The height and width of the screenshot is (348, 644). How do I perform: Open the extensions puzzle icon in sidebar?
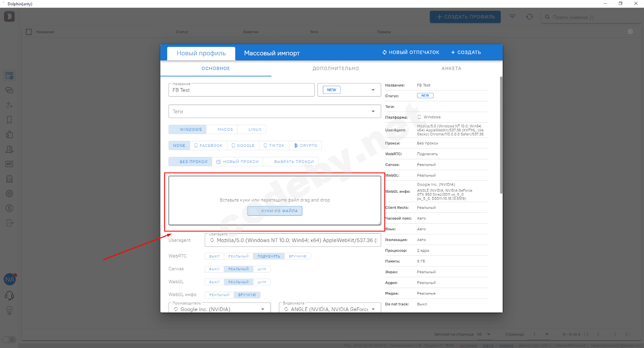[x=9, y=134]
